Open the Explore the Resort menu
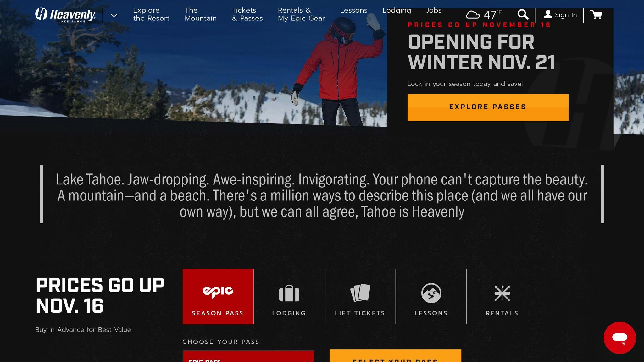Screen dimensions: 644x362 pyautogui.click(x=151, y=14)
